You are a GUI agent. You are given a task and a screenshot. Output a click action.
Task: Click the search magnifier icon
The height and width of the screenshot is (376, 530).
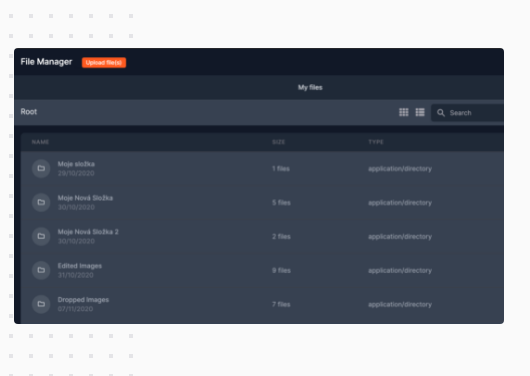pyautogui.click(x=441, y=113)
